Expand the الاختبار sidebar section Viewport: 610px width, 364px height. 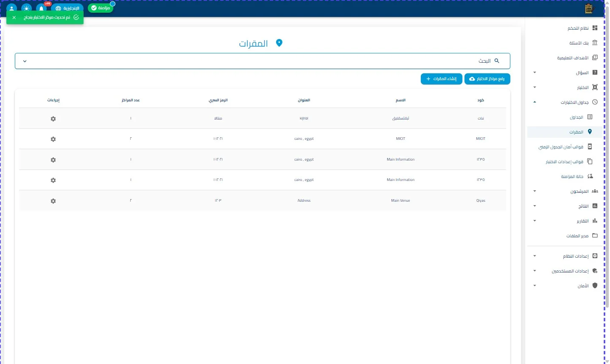click(x=565, y=87)
